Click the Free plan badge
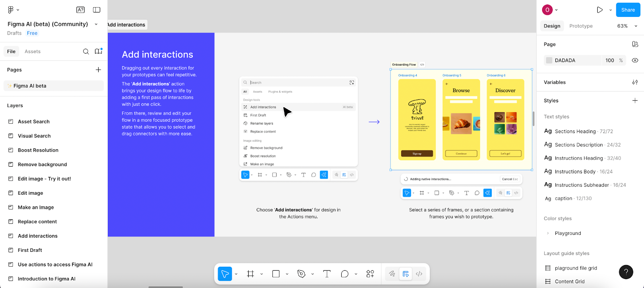This screenshot has width=644, height=288. point(32,33)
